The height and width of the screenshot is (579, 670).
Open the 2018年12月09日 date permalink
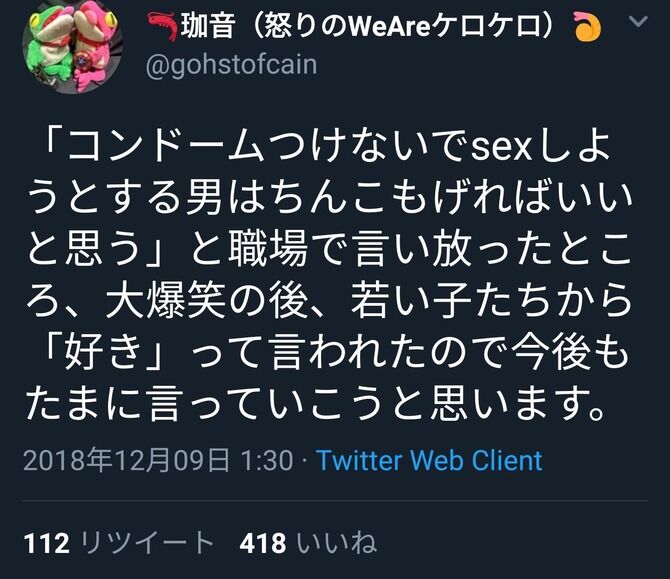[126, 461]
